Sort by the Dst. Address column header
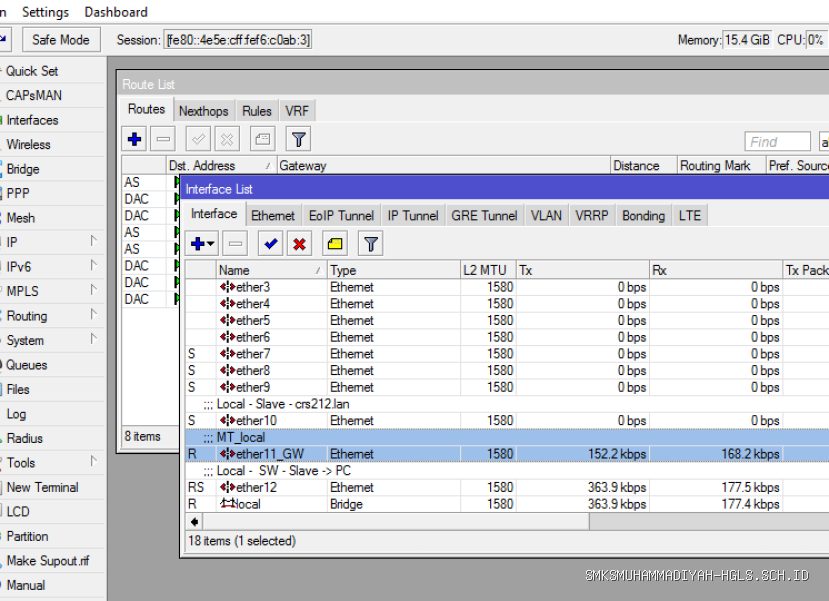 point(220,165)
